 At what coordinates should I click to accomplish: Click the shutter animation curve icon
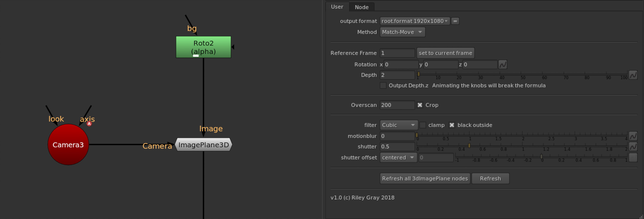[633, 147]
